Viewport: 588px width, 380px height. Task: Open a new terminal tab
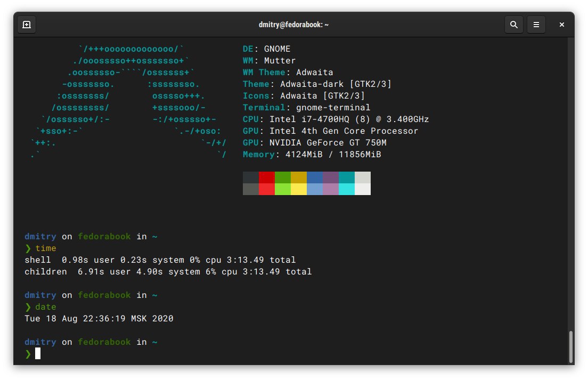pyautogui.click(x=27, y=25)
